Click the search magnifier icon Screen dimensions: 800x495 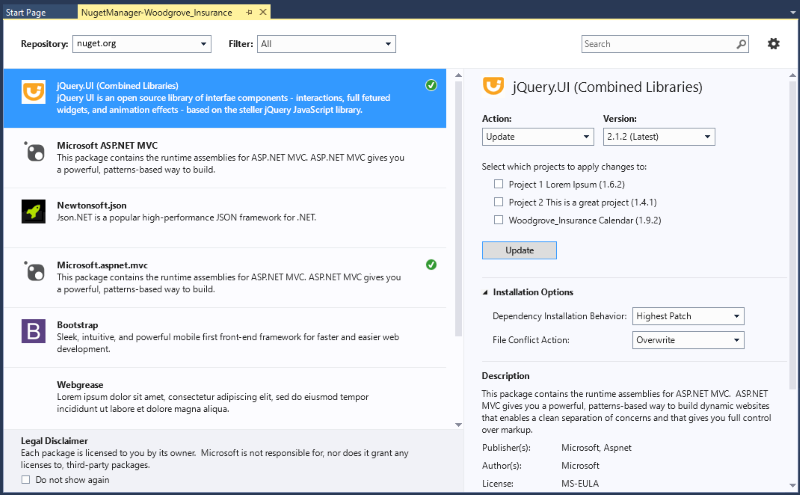coord(741,44)
